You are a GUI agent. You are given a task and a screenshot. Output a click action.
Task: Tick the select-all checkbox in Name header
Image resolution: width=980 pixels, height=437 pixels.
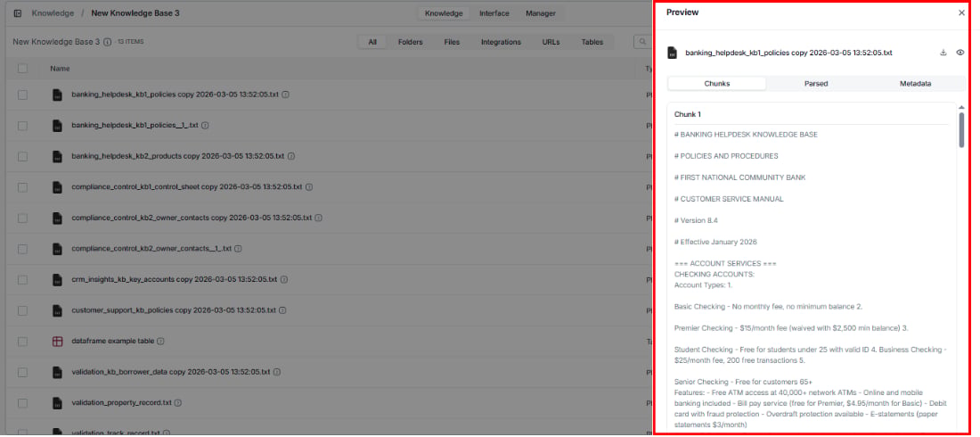point(22,69)
